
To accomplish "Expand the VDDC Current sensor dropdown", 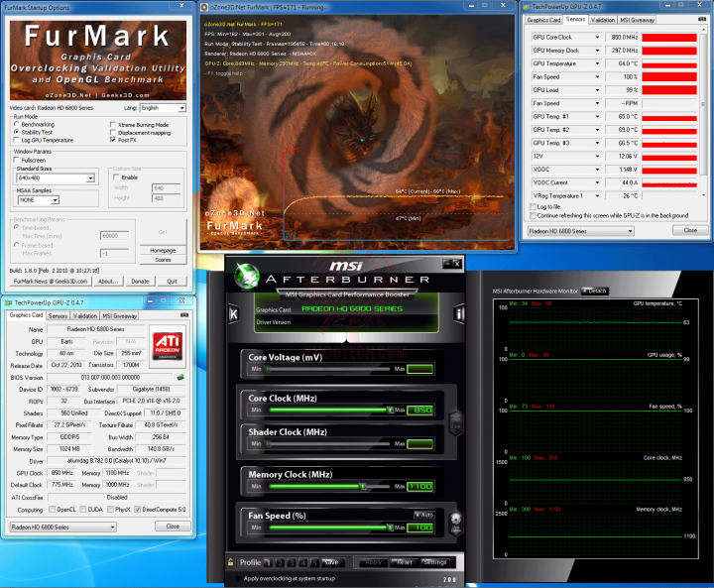I will pyautogui.click(x=597, y=182).
